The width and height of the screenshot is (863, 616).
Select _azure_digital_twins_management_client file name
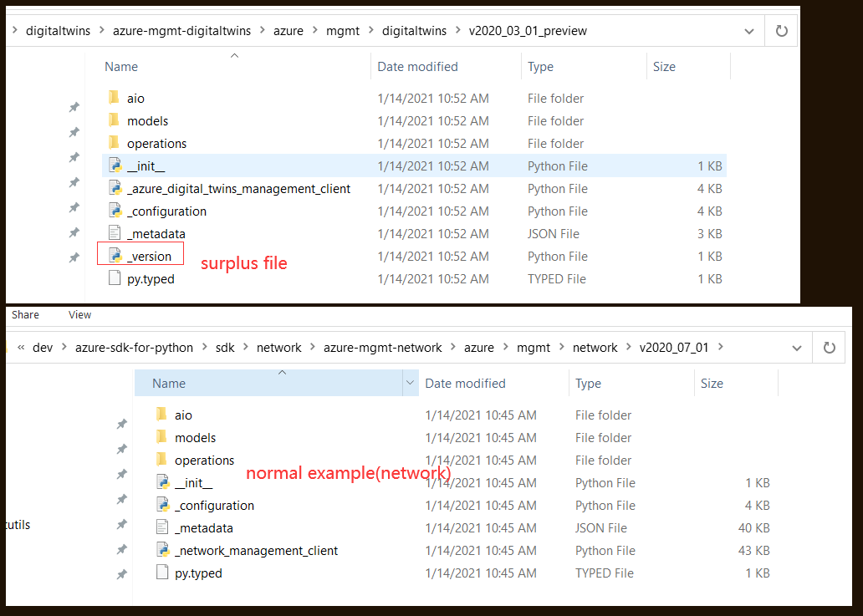tap(238, 189)
